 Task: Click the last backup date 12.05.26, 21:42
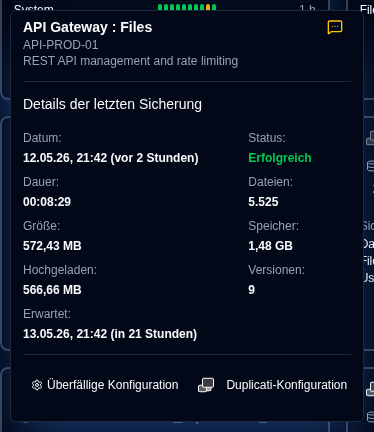[x=65, y=158]
